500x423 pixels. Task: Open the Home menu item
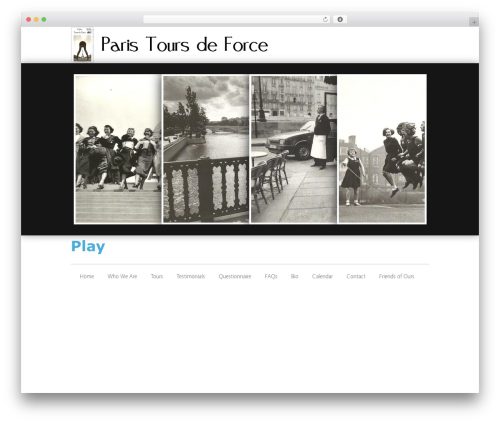pyautogui.click(x=87, y=276)
